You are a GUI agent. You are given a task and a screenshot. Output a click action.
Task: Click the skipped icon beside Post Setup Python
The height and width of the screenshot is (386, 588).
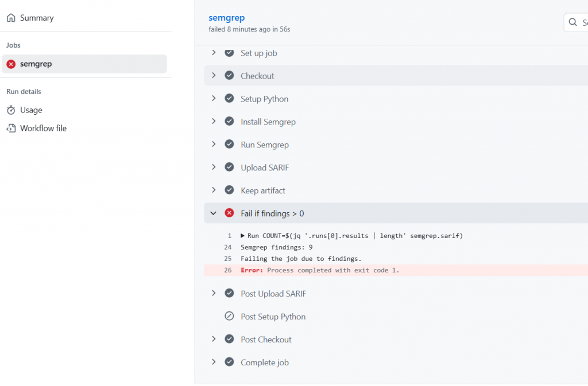point(229,317)
